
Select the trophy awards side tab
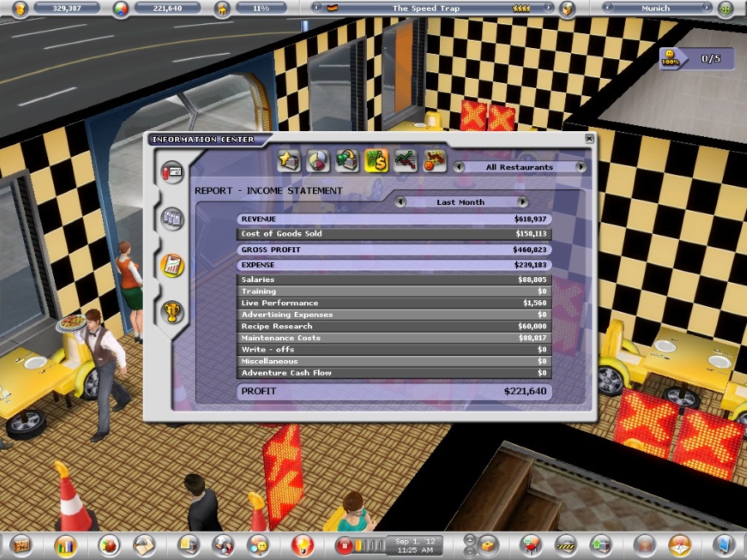[172, 312]
